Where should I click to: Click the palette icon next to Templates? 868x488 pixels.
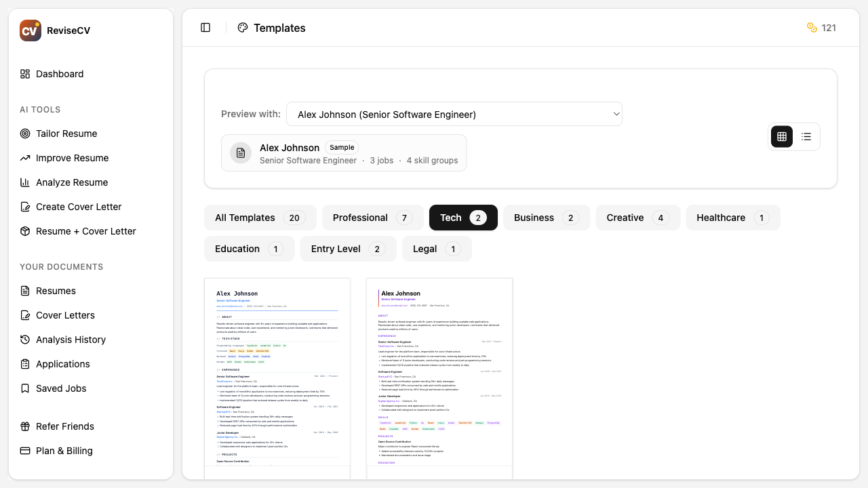click(242, 28)
